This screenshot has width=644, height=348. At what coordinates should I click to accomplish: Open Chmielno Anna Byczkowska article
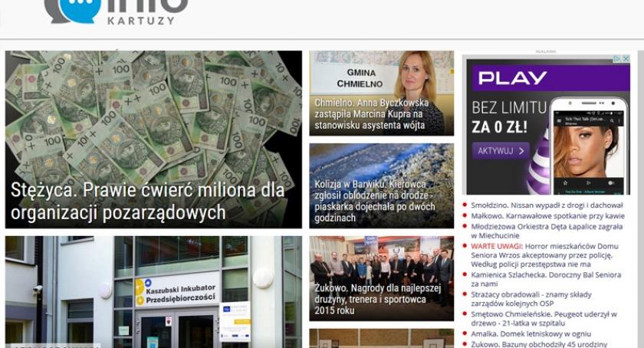(382, 94)
